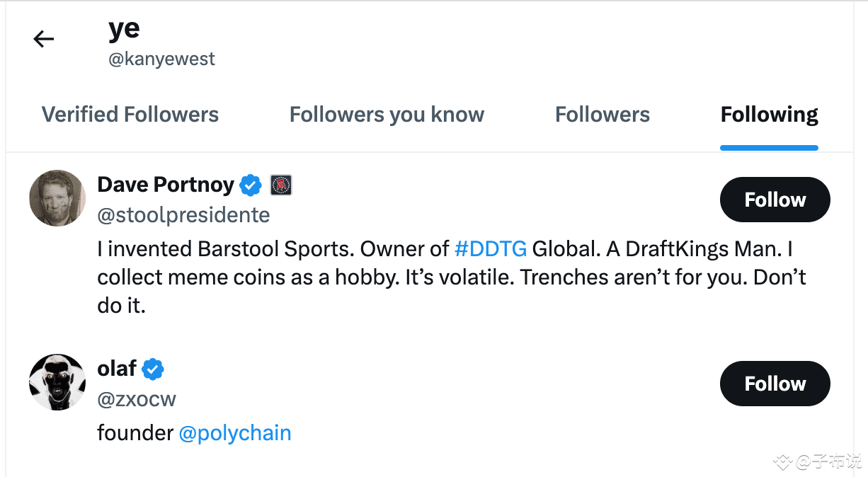Click the back arrow to return

pos(43,39)
